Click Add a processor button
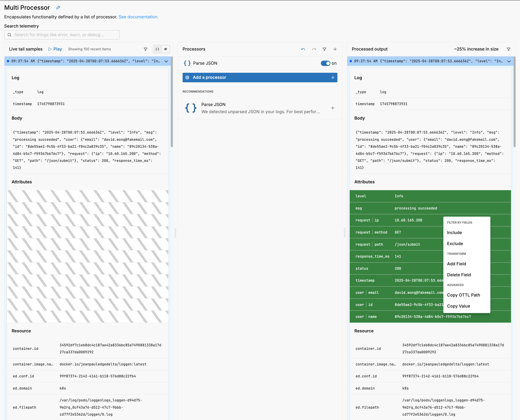The image size is (520, 420). coord(260,77)
